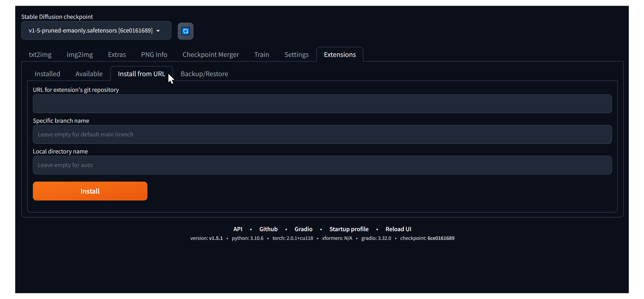Focus the Specific branch name field
Screen dimensions: 644x299
pos(322,134)
